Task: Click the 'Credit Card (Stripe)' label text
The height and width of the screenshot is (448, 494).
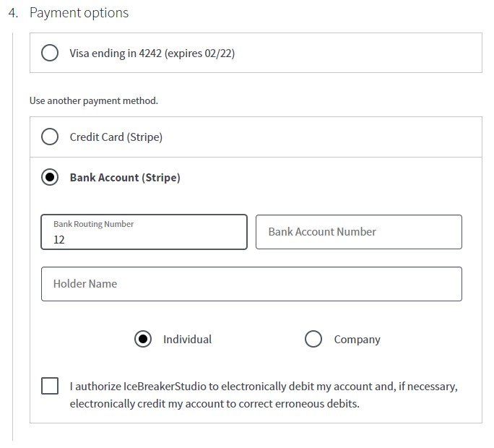Action: pyautogui.click(x=116, y=137)
